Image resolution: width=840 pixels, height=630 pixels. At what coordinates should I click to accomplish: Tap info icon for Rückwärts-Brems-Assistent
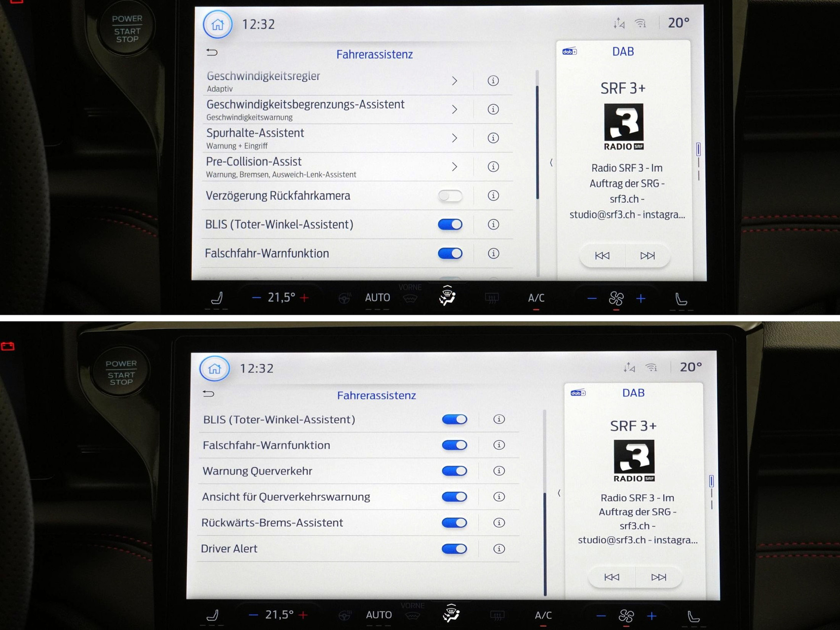click(x=499, y=522)
